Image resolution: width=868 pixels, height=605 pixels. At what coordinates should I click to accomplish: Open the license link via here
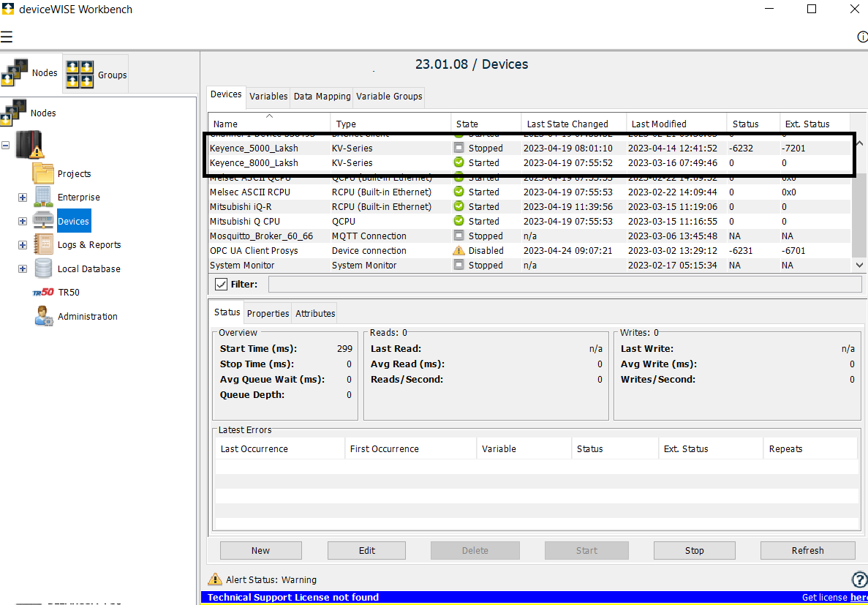(x=858, y=597)
